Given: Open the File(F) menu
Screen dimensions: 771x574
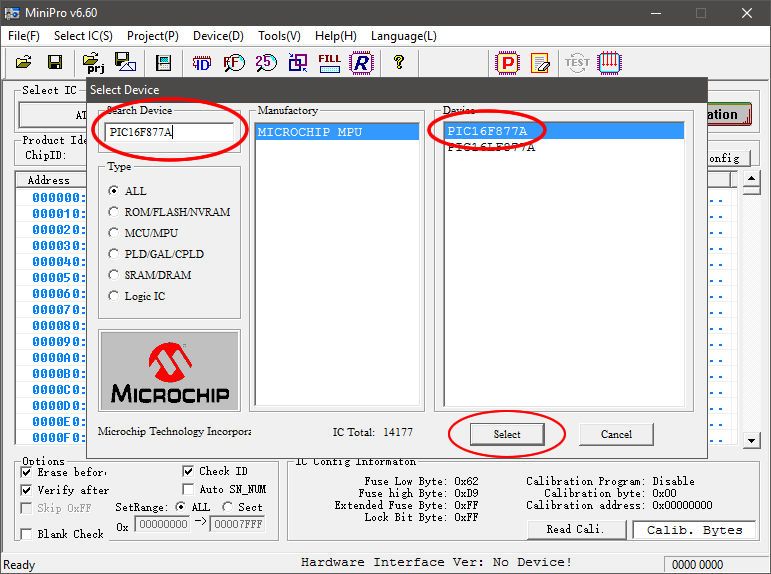Looking at the screenshot, I should click(24, 36).
